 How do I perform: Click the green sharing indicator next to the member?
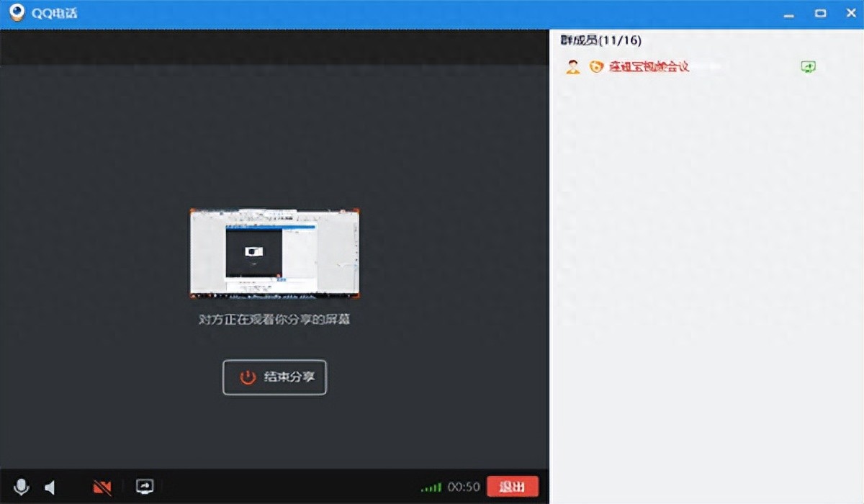click(808, 66)
